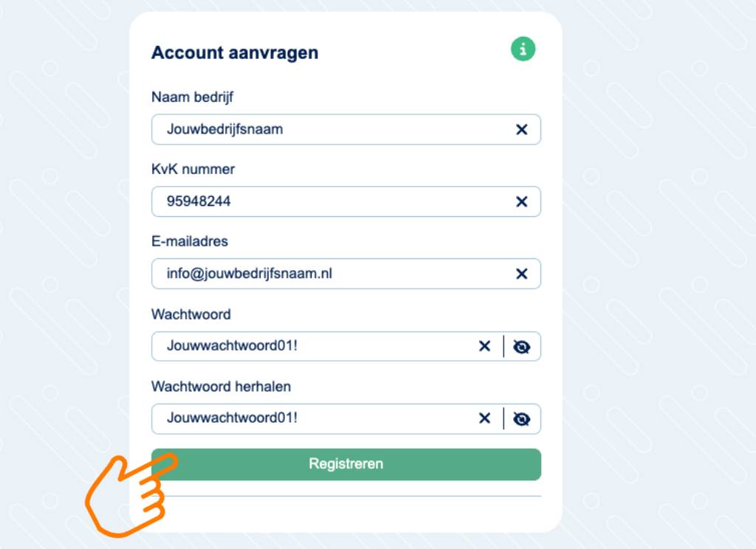
Task: Click the Wachtwoord label text
Action: pos(190,314)
